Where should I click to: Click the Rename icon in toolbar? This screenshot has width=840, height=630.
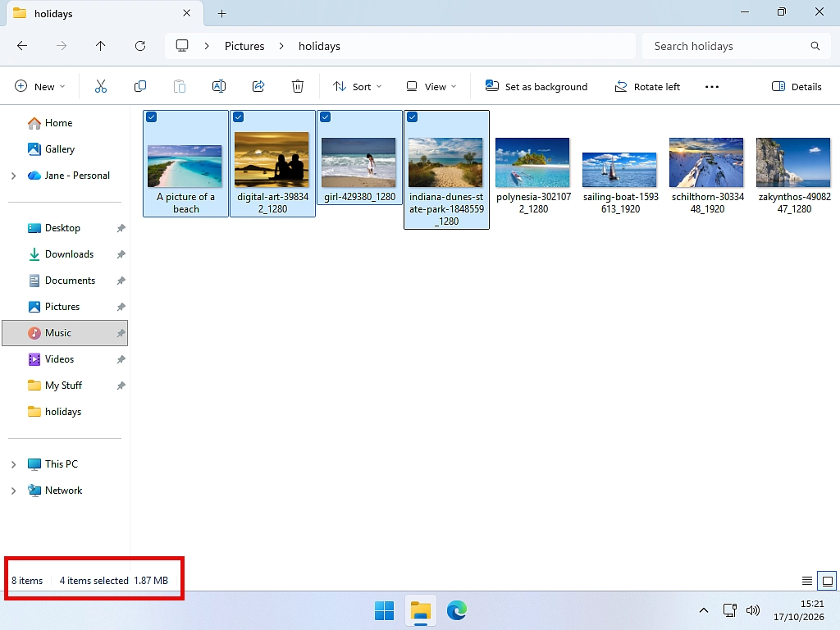218,86
